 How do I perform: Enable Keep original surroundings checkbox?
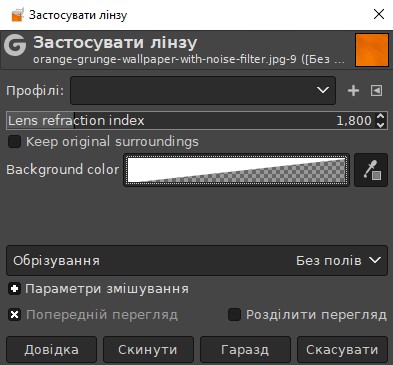[x=14, y=142]
